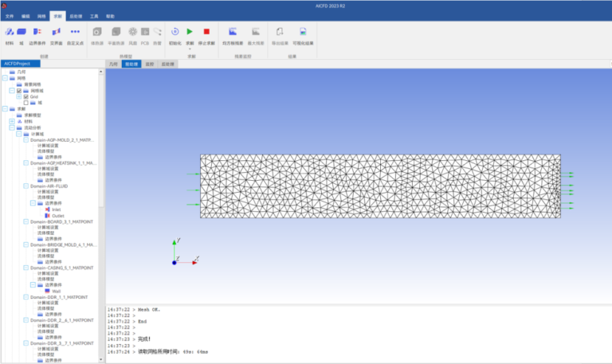Select Domain-BRIDGE_MOLD_4_1 tree item
Screen dimensions: 612x364
[64, 245]
